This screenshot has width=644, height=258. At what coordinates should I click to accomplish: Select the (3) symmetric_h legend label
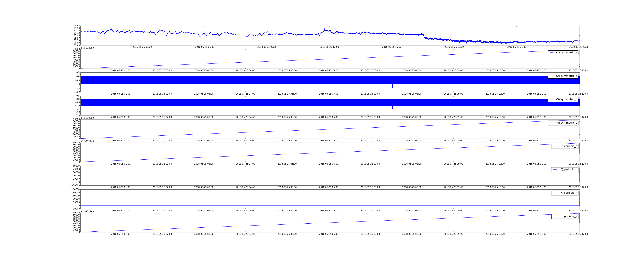(566, 99)
